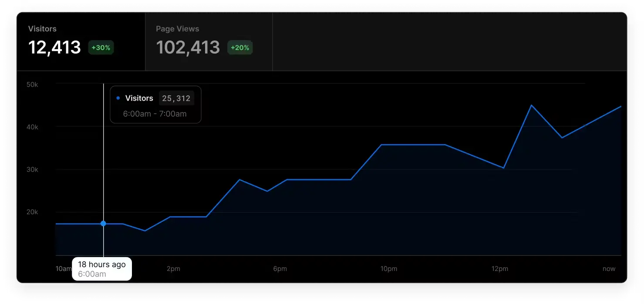Viewport: 644px width, 304px height.
Task: Click the 20k y-axis label
Action: coord(33,212)
